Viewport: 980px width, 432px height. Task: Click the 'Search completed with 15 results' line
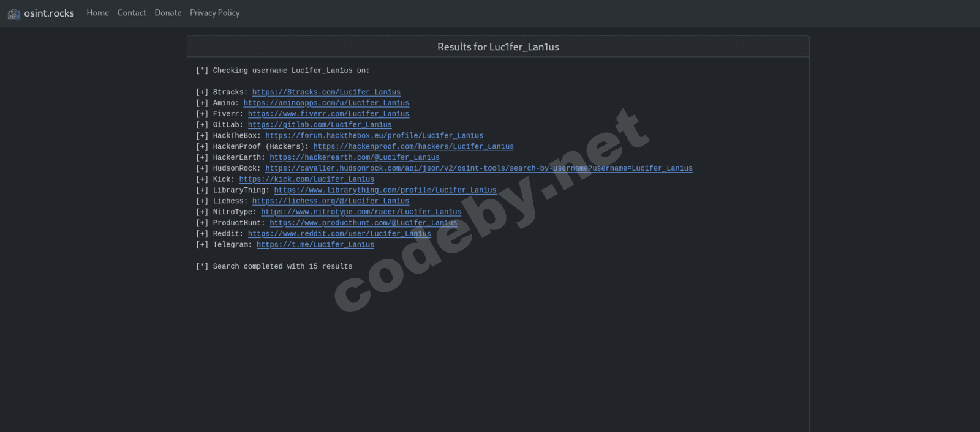tap(274, 266)
